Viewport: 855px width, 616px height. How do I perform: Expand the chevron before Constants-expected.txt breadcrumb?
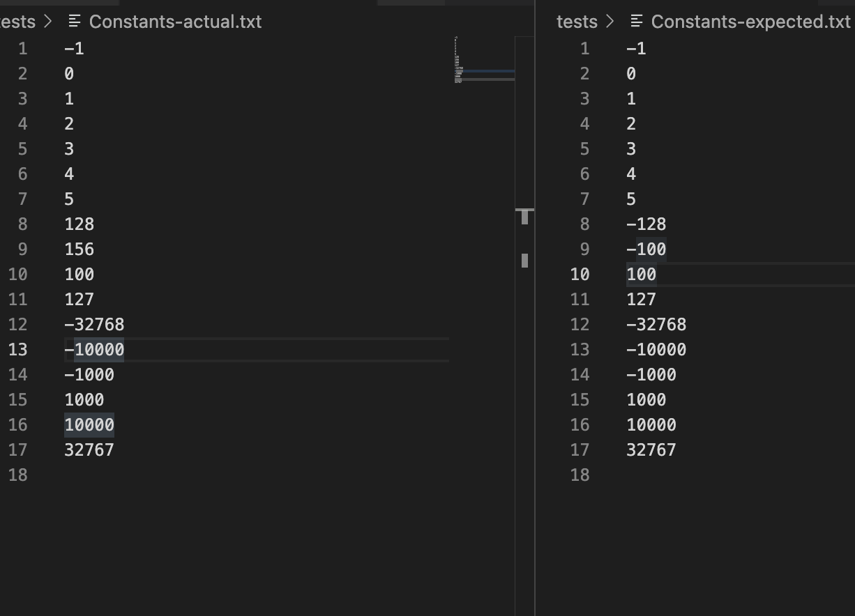(x=610, y=22)
